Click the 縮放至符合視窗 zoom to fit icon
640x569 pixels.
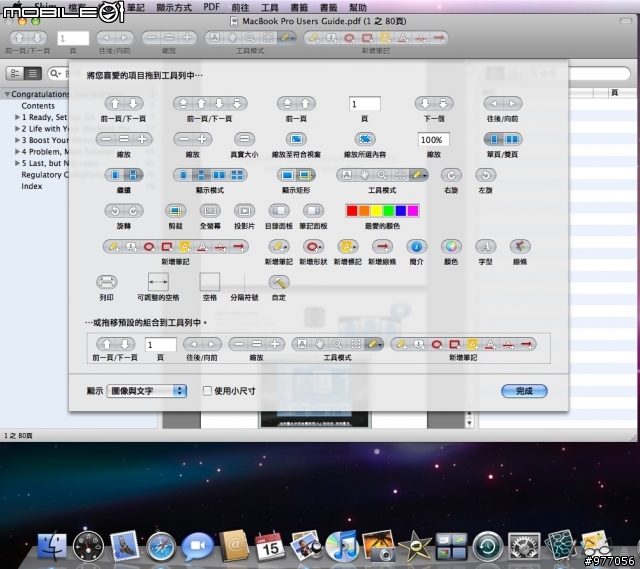tap(296, 139)
